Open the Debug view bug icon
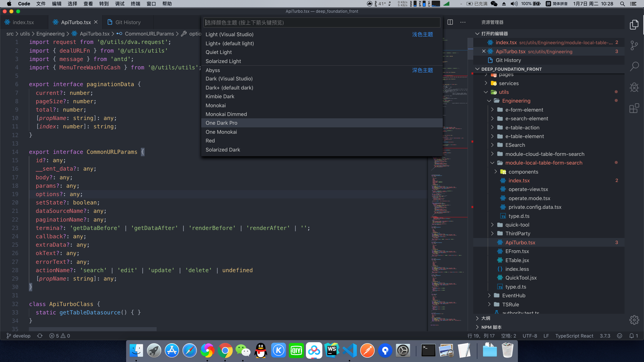 pos(634,87)
